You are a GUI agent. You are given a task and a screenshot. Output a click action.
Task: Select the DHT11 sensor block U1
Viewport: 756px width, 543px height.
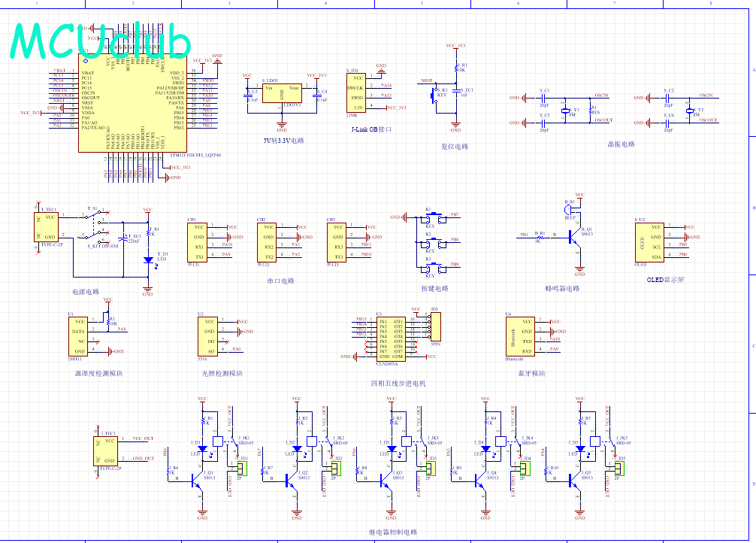(x=78, y=337)
